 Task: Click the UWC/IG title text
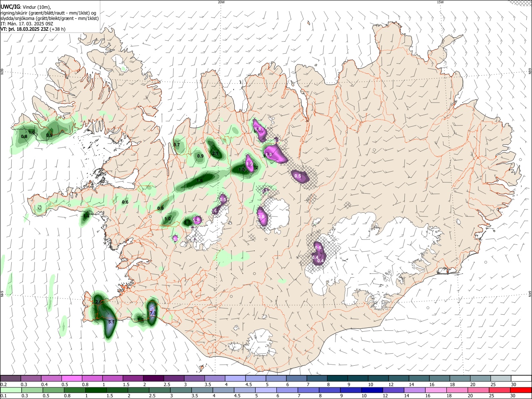pos(10,7)
